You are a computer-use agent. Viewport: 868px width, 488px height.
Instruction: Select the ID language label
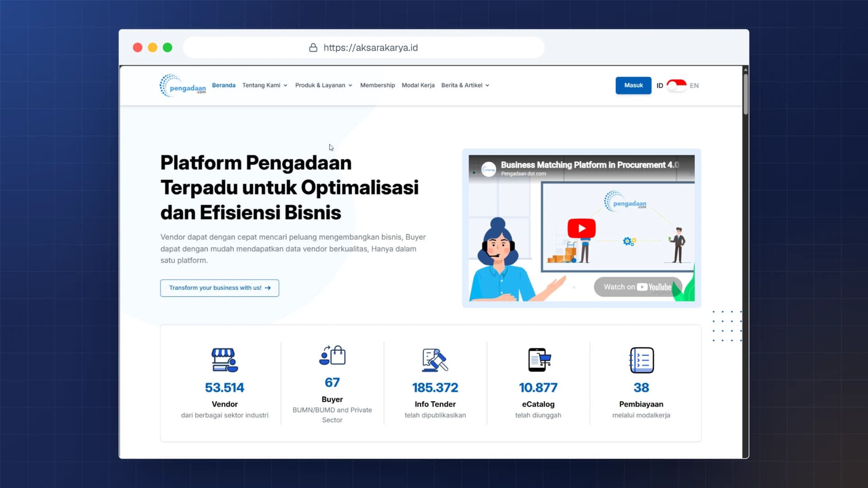[x=660, y=85]
